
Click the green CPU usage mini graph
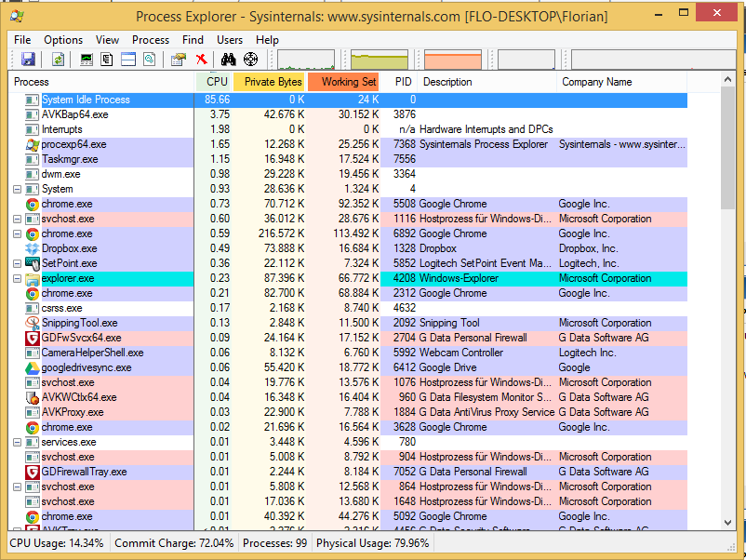(x=306, y=60)
